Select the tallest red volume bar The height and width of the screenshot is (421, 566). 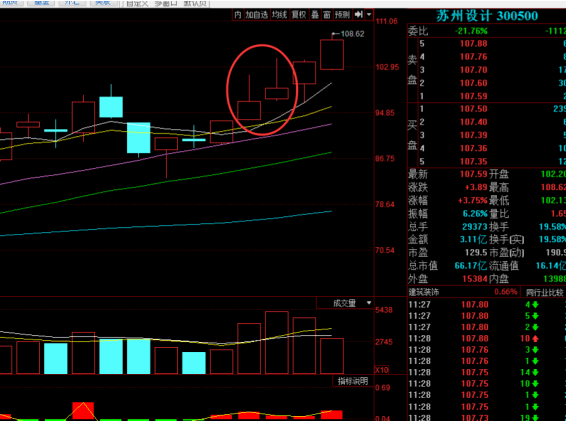pos(277,342)
